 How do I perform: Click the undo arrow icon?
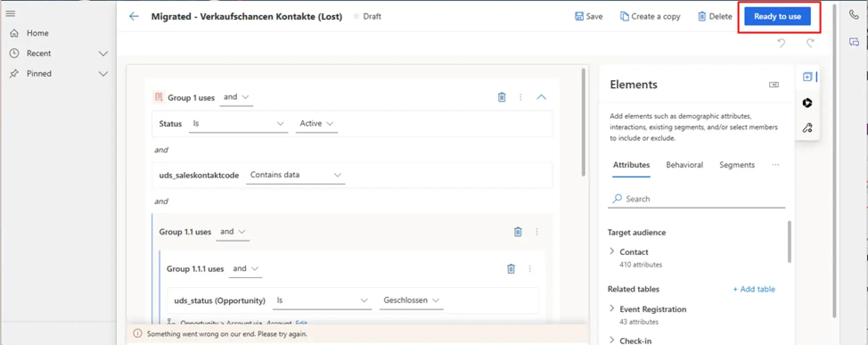[x=781, y=43]
